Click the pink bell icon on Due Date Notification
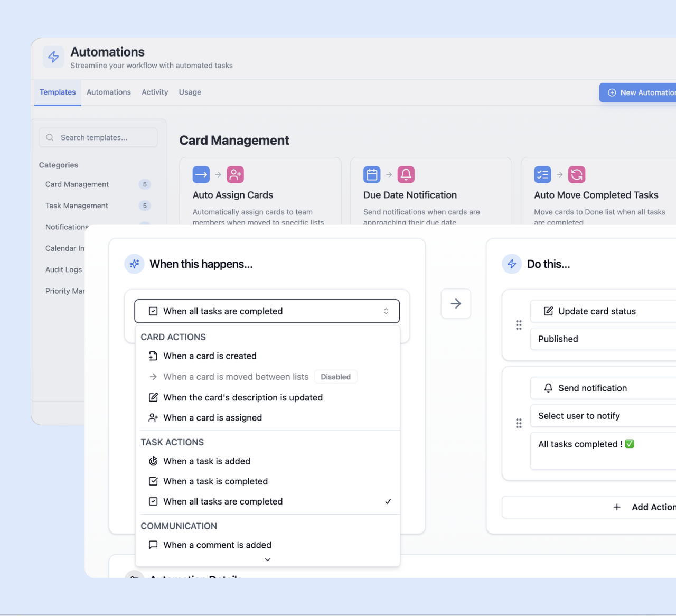Screen dimensions: 676x616 pyautogui.click(x=406, y=174)
